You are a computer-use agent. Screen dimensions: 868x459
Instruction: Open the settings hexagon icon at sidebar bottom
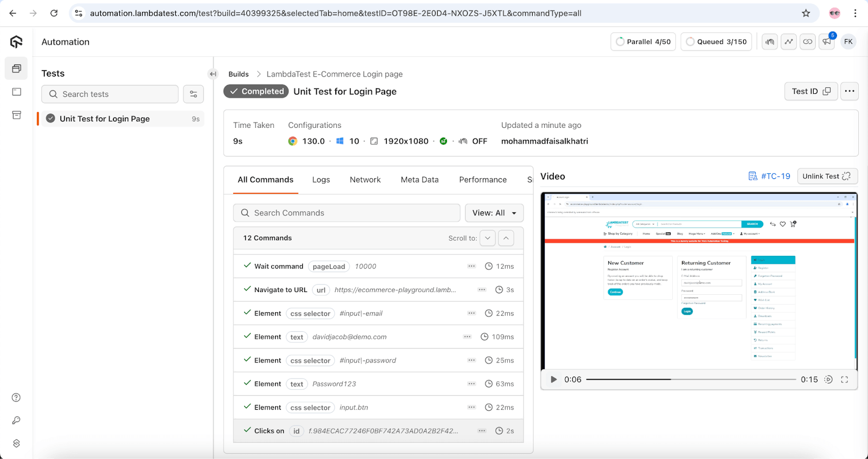pyautogui.click(x=16, y=443)
